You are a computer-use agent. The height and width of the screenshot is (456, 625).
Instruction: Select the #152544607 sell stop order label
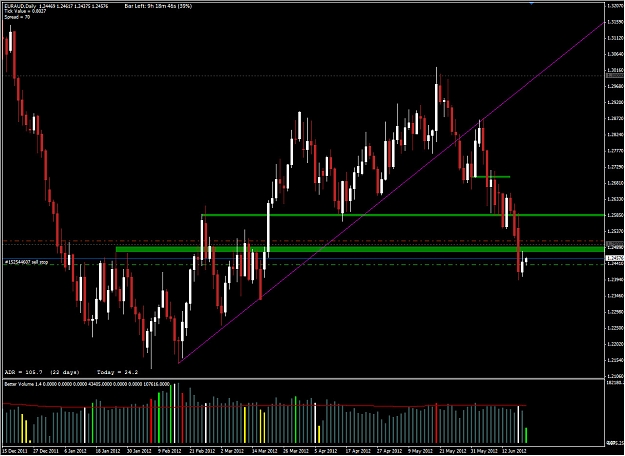(26, 262)
